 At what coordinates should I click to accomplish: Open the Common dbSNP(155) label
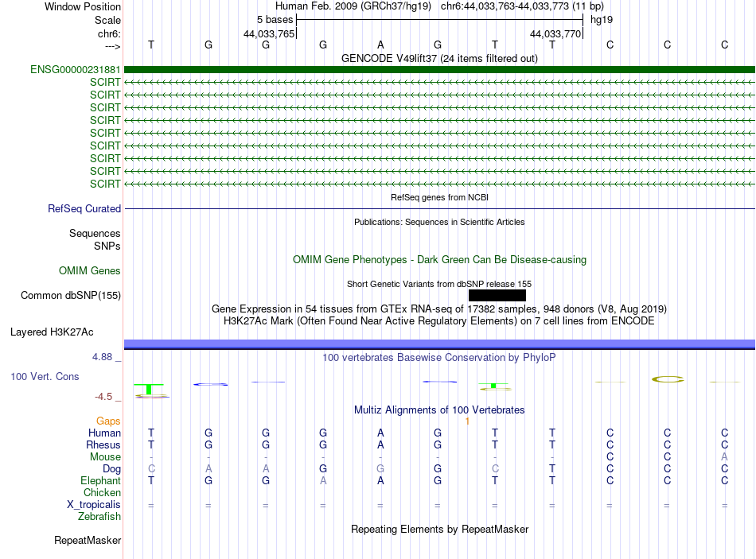[70, 295]
